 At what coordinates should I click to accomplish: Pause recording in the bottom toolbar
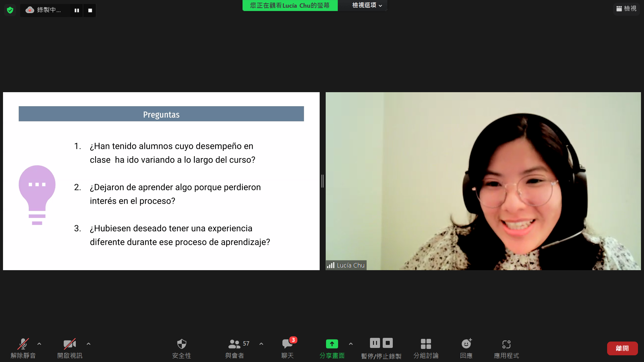pos(375,343)
